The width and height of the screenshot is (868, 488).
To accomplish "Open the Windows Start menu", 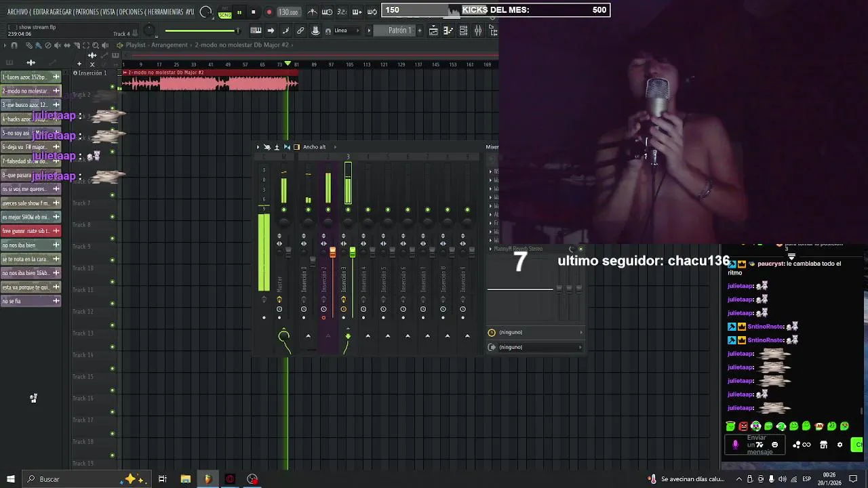I will coord(10,479).
